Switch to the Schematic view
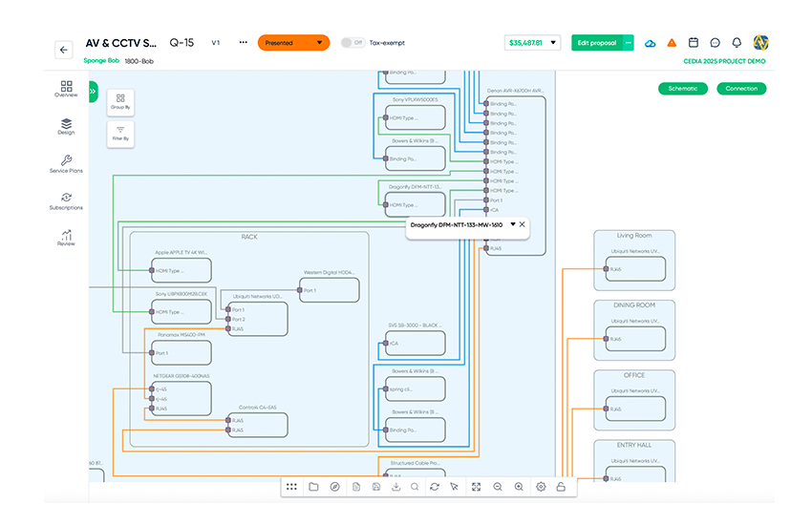The height and width of the screenshot is (525, 812). [683, 89]
